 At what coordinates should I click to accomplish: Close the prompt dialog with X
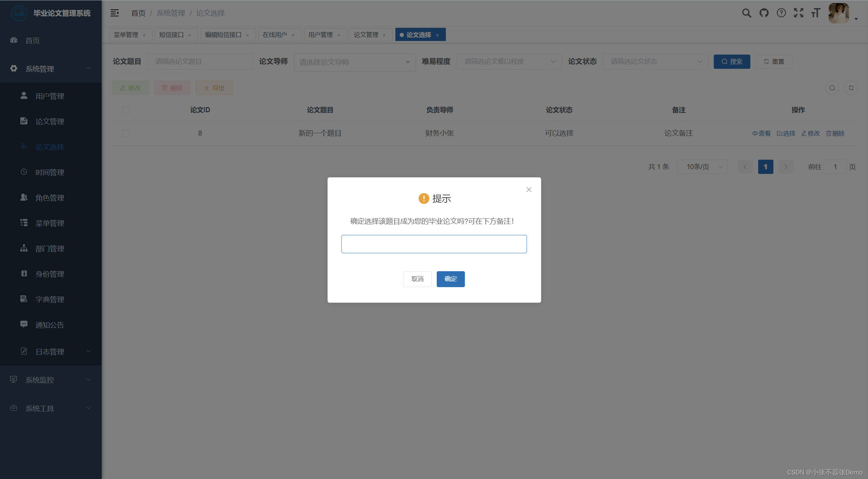point(529,189)
